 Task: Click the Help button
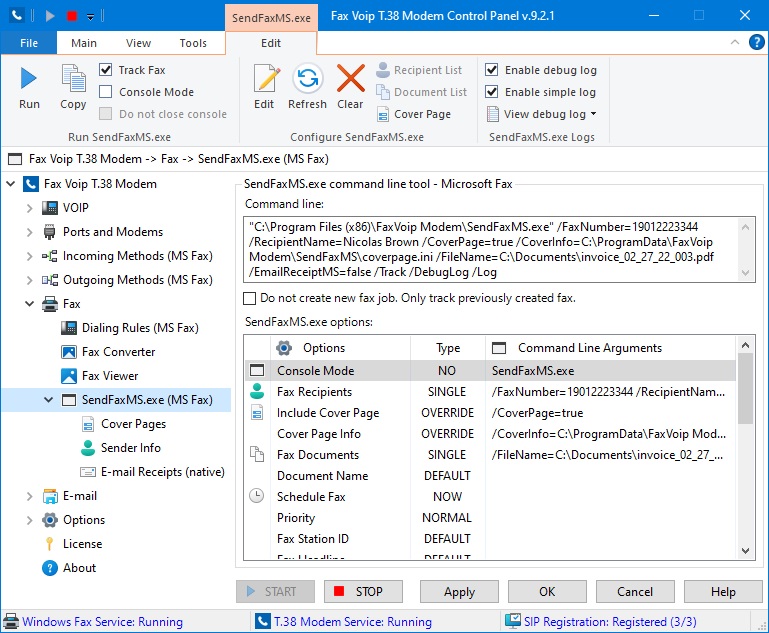pos(723,592)
